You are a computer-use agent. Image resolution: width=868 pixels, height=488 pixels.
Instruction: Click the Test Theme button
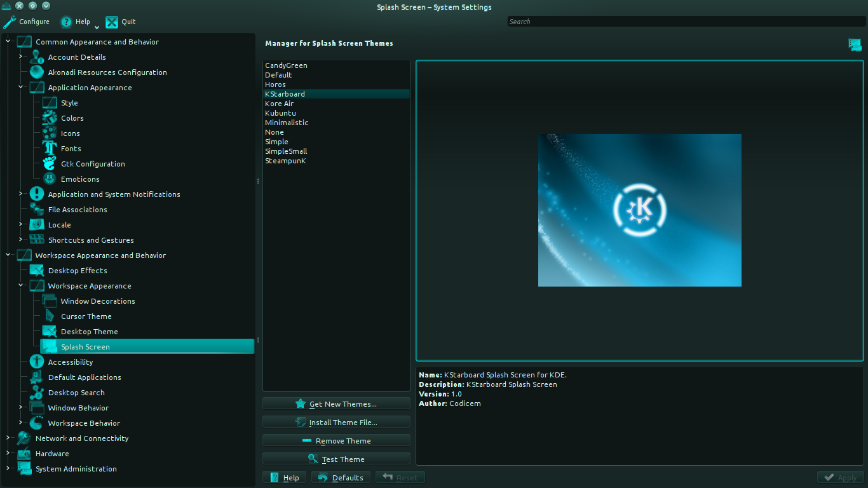[x=336, y=459]
